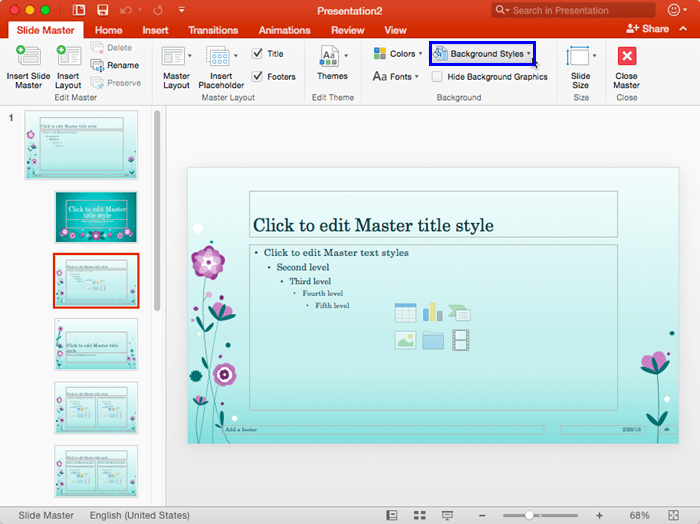The image size is (700, 524).
Task: Click the zoom out minus button
Action: tap(482, 516)
